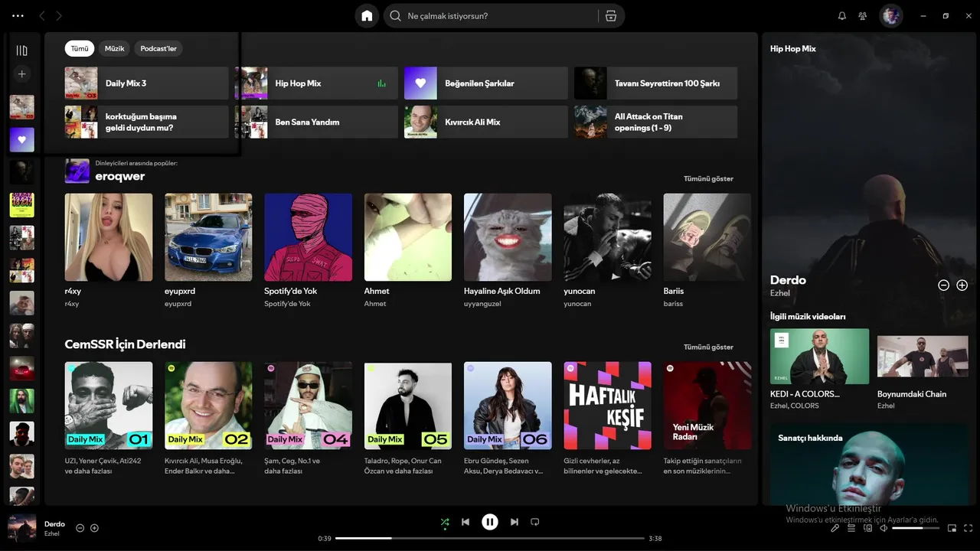980x551 pixels.
Task: Open the eyupxrd playlist card
Action: 208,250
